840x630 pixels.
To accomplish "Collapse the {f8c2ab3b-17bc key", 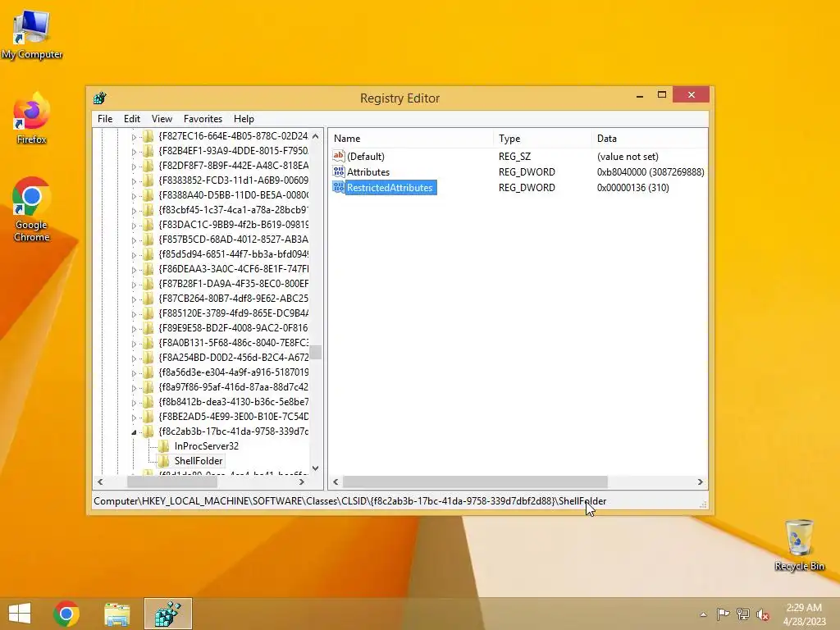I will click(x=134, y=431).
